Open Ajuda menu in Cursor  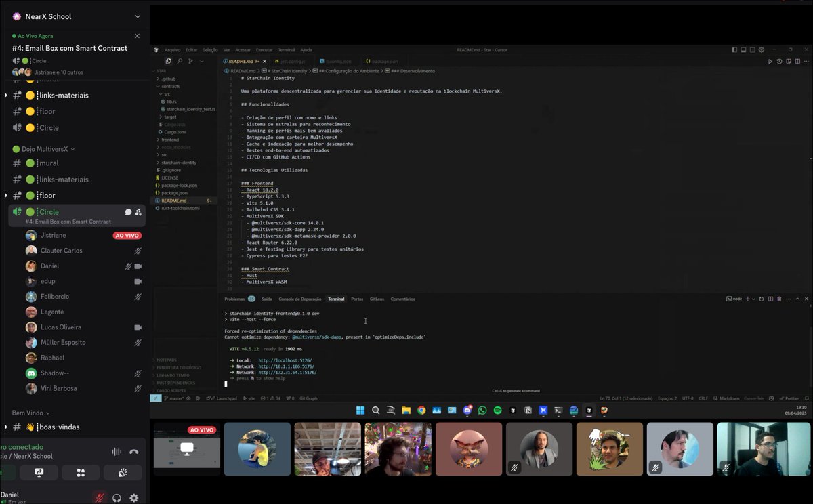click(306, 50)
